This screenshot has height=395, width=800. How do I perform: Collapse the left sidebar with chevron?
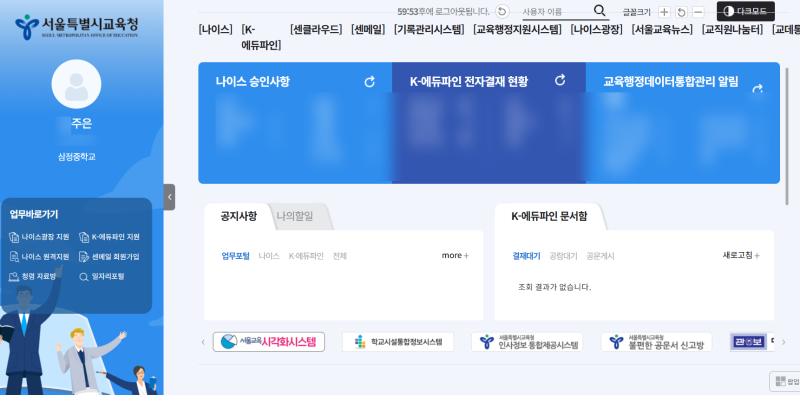(169, 197)
